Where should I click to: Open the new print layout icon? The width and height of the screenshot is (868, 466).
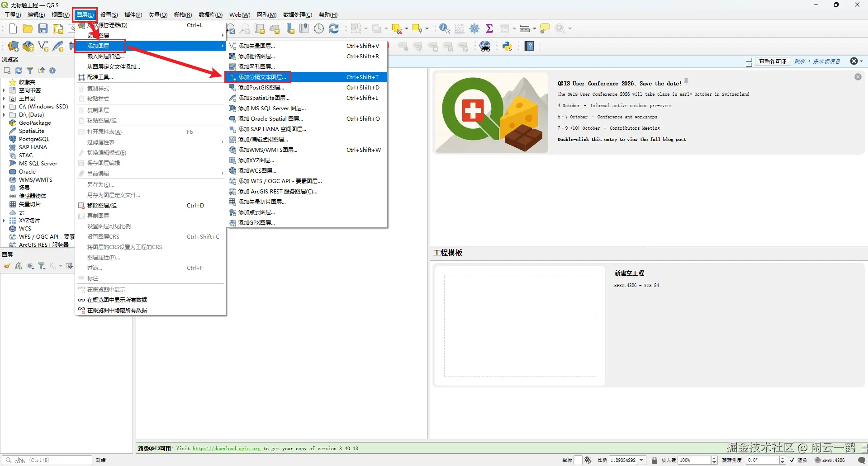coord(58,29)
